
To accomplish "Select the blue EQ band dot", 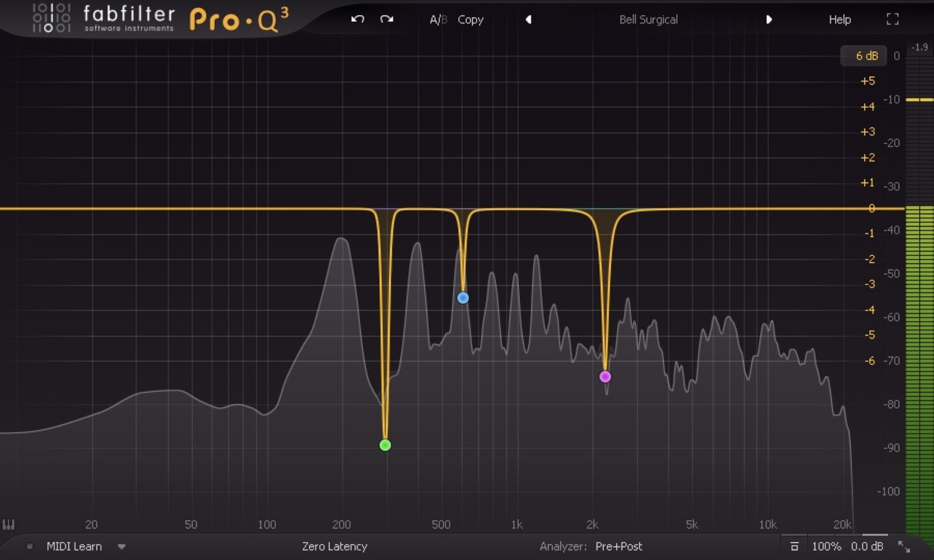I will click(x=463, y=298).
